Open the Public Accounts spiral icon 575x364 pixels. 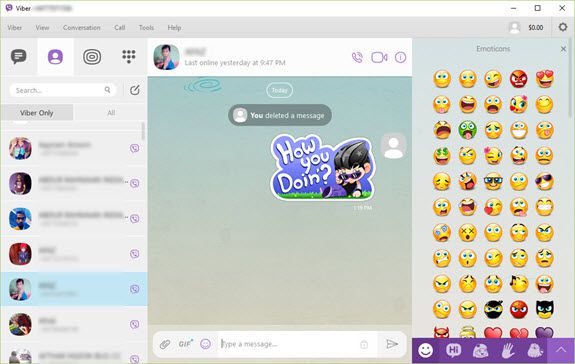tap(92, 57)
